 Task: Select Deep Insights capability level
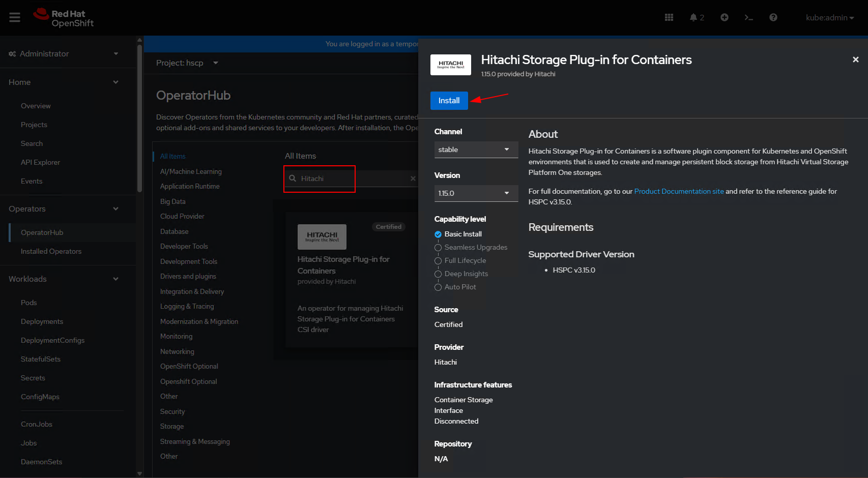tap(461, 274)
